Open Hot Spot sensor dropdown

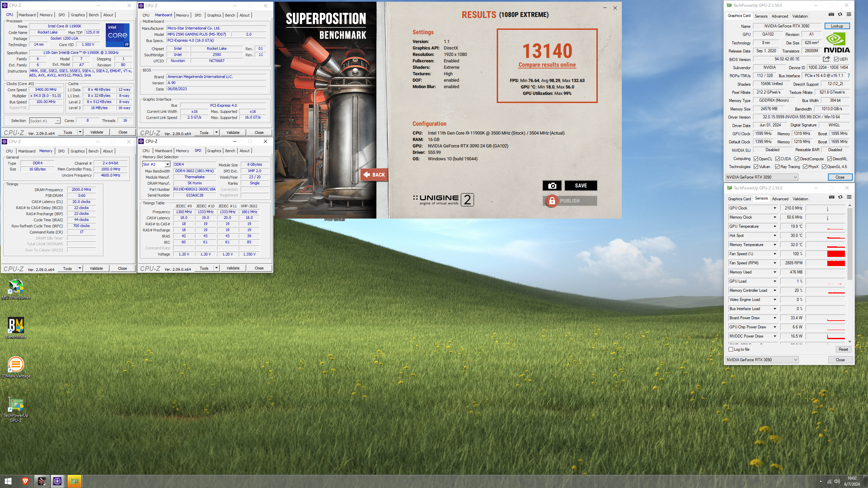775,236
